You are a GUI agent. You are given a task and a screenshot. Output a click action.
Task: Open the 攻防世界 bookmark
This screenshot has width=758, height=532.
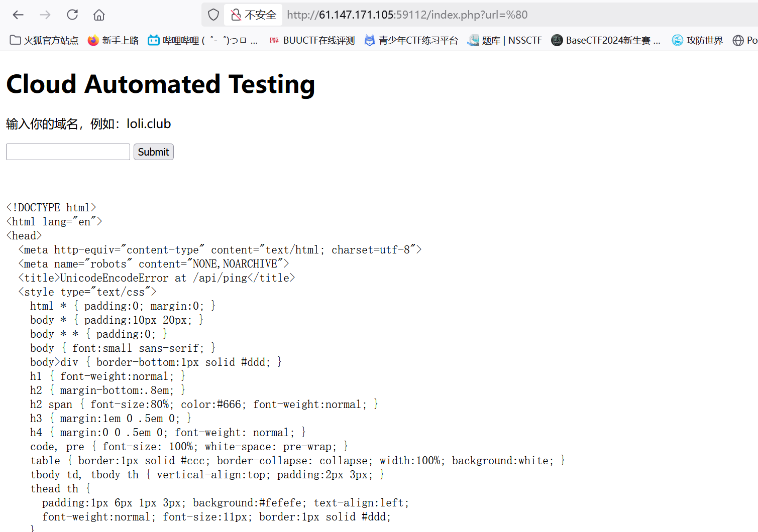point(697,40)
